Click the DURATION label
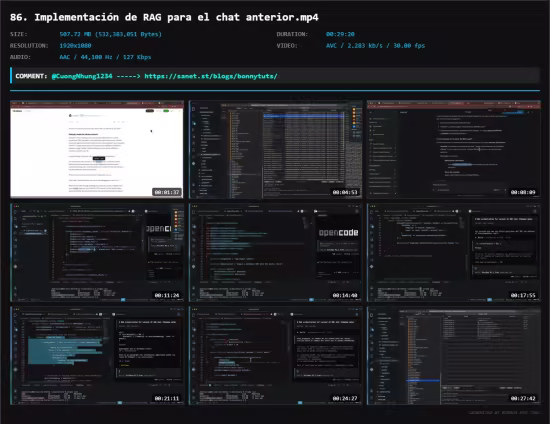Viewport: 550px width, 424px height. [x=292, y=34]
